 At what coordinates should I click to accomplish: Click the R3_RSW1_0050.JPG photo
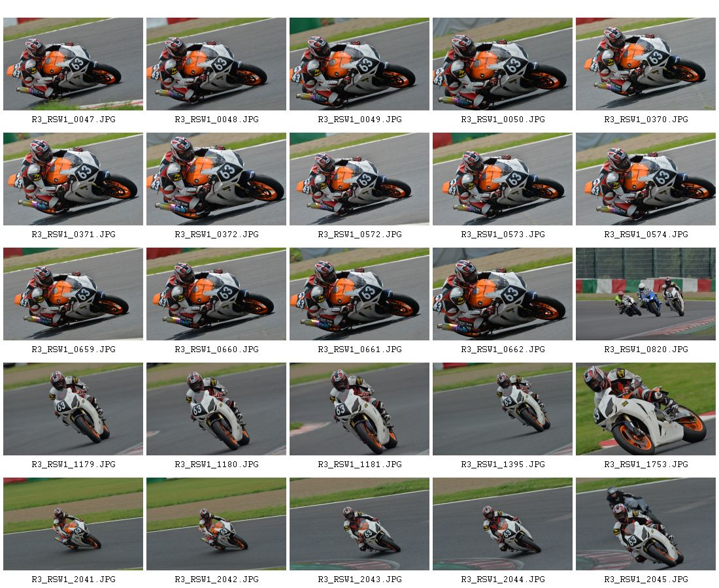(x=502, y=64)
